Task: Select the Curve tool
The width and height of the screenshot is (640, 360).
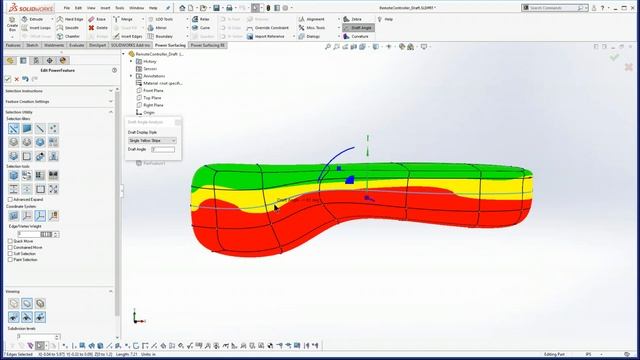Action: (201, 28)
